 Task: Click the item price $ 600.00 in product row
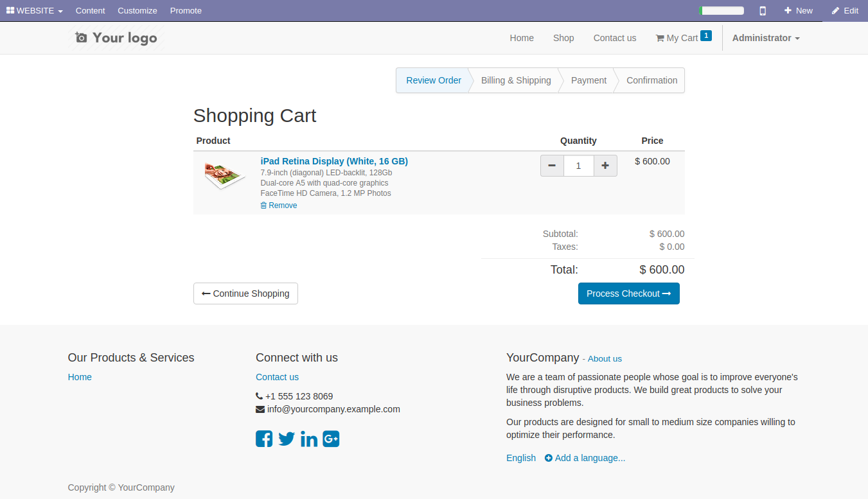pyautogui.click(x=652, y=161)
